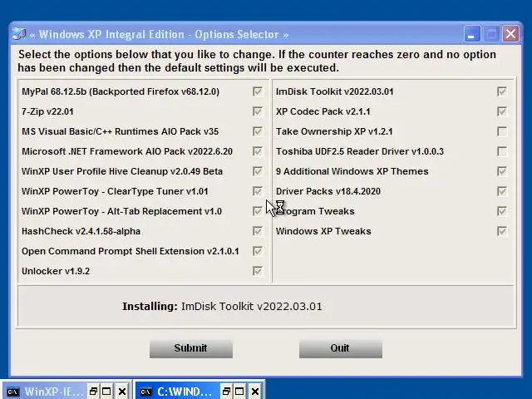Toggle the 7-Zip v22.01 checkbox
Viewport: 532px width, 399px height.
coord(257,111)
